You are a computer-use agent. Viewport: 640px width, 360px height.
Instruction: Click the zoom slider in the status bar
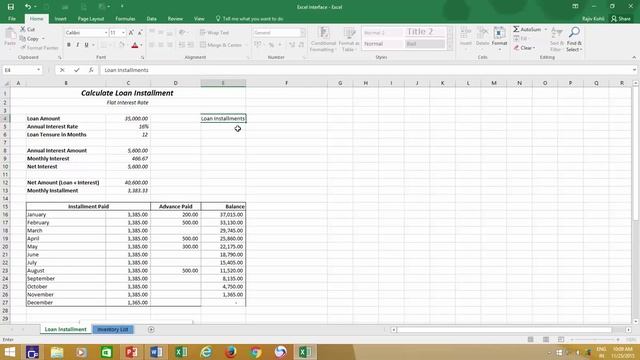point(595,340)
